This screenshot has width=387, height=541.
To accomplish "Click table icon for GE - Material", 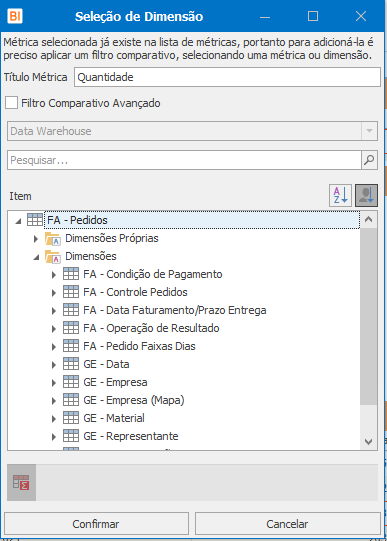I will pos(71,418).
